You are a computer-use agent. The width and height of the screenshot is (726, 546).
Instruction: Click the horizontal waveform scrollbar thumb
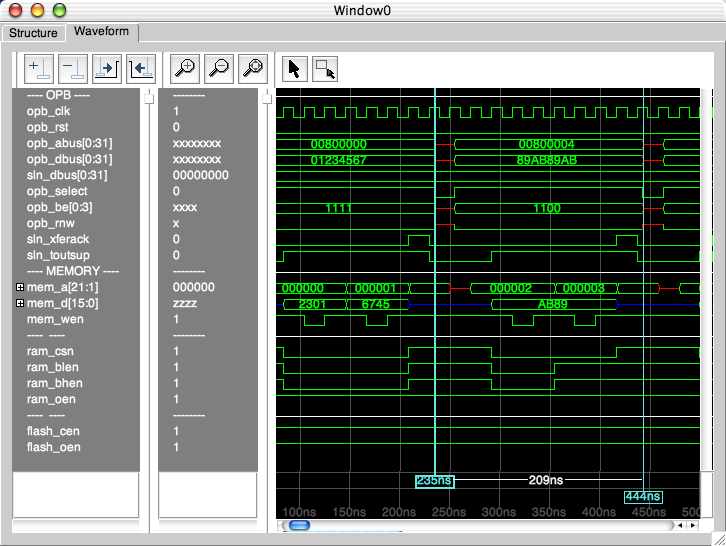(x=299, y=525)
